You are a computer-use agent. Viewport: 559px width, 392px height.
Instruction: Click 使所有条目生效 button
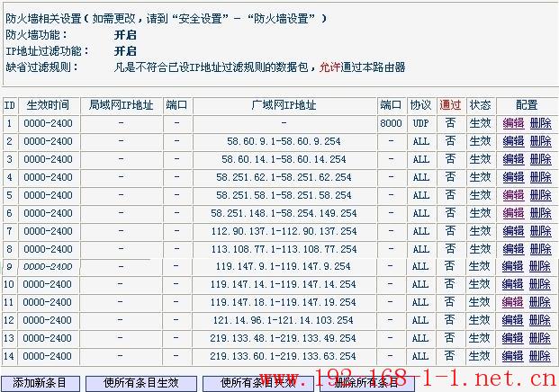pos(140,383)
